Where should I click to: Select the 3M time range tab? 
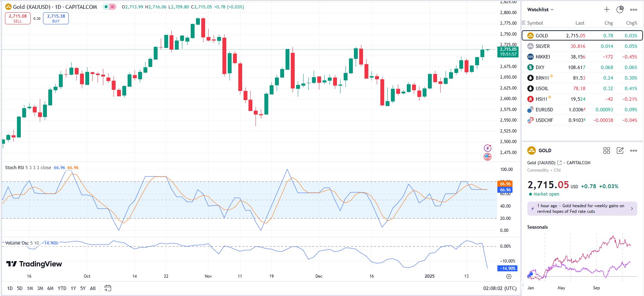(40, 288)
